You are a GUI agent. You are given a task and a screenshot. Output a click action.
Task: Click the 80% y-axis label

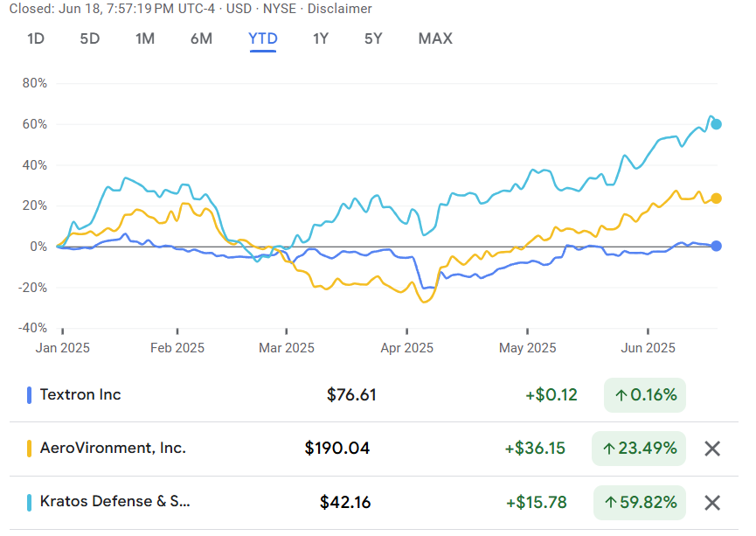[35, 83]
